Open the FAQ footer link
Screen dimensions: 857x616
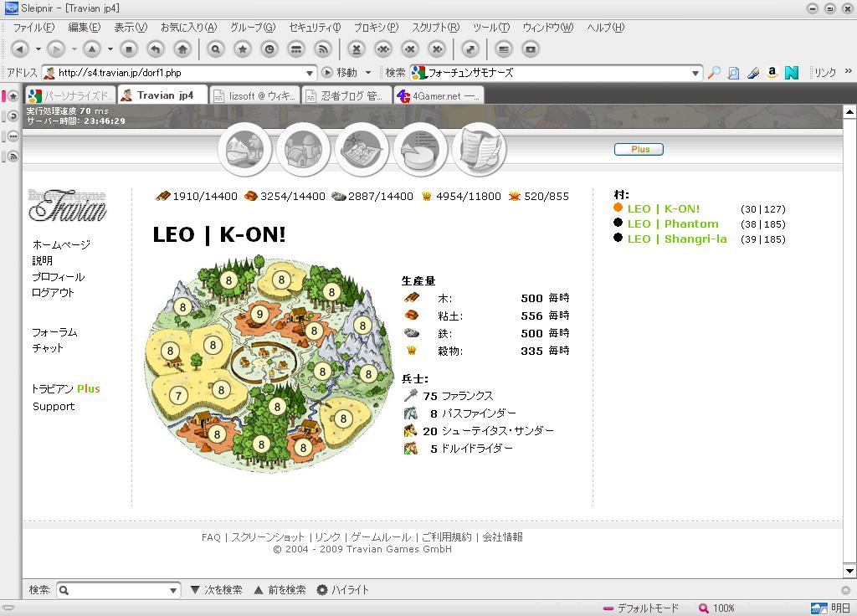pos(211,537)
